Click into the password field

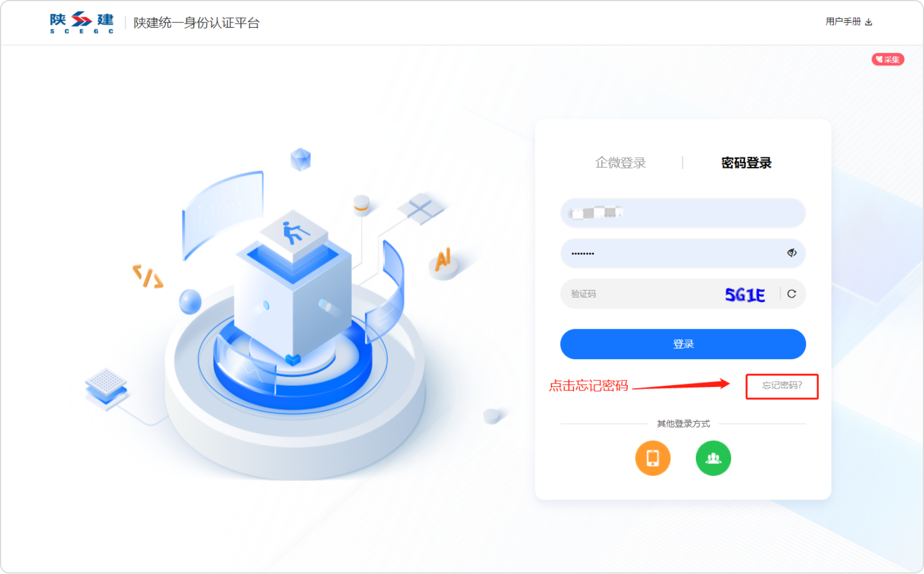683,253
